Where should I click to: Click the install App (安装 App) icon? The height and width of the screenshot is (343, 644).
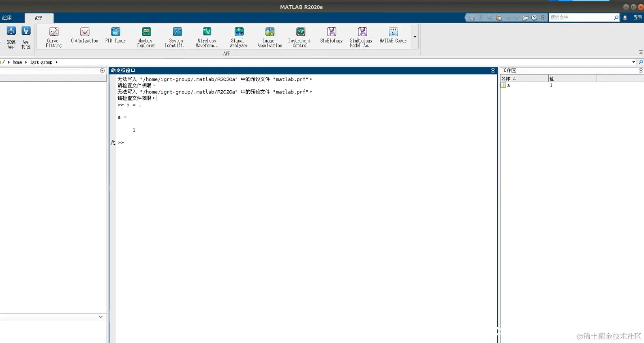click(x=11, y=37)
